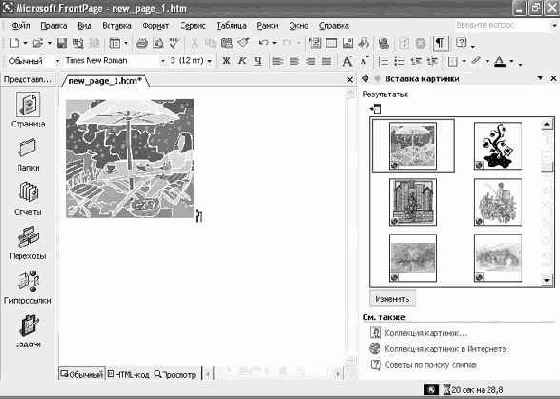The height and width of the screenshot is (399, 560).
Task: Open the Переходы navigation view
Action: pyautogui.click(x=28, y=242)
